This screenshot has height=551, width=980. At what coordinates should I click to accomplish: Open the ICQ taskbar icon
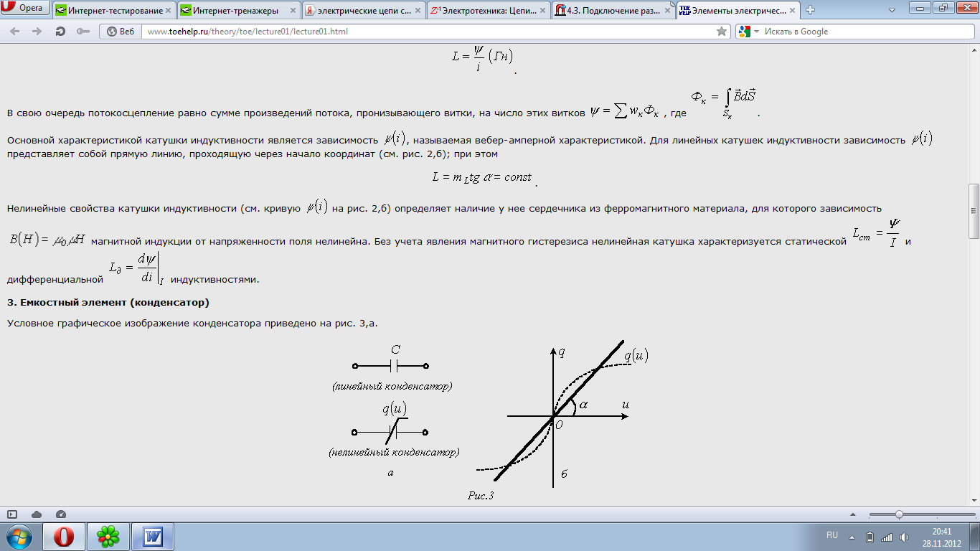coord(108,536)
